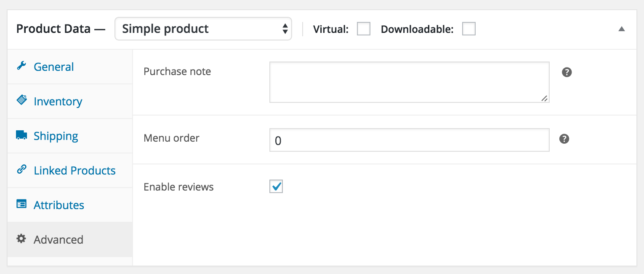Enable the Virtual checkbox
Image resolution: width=644 pixels, height=274 pixels.
tap(364, 29)
